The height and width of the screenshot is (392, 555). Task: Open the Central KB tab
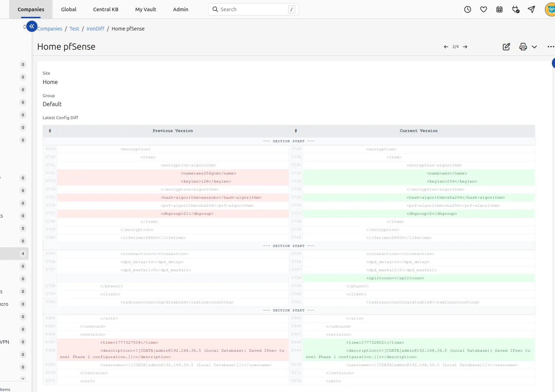[x=106, y=9]
